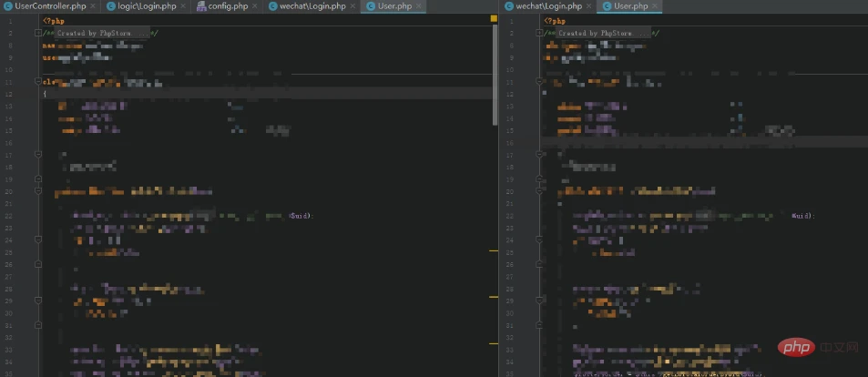Expand the folded header comment in right editor
The height and width of the screenshot is (377, 868).
pos(539,33)
